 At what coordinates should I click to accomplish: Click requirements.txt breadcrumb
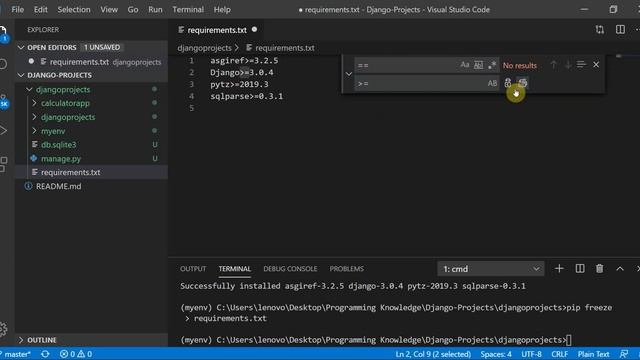pos(284,48)
